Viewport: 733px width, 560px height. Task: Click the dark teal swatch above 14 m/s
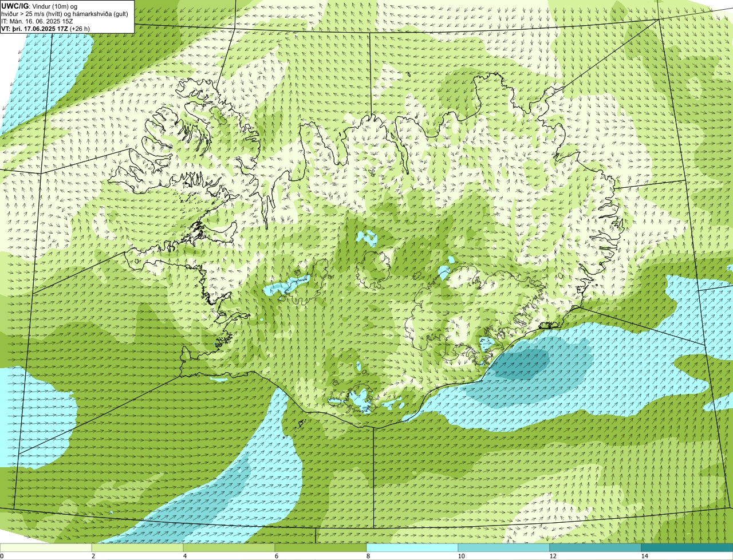tap(687, 548)
